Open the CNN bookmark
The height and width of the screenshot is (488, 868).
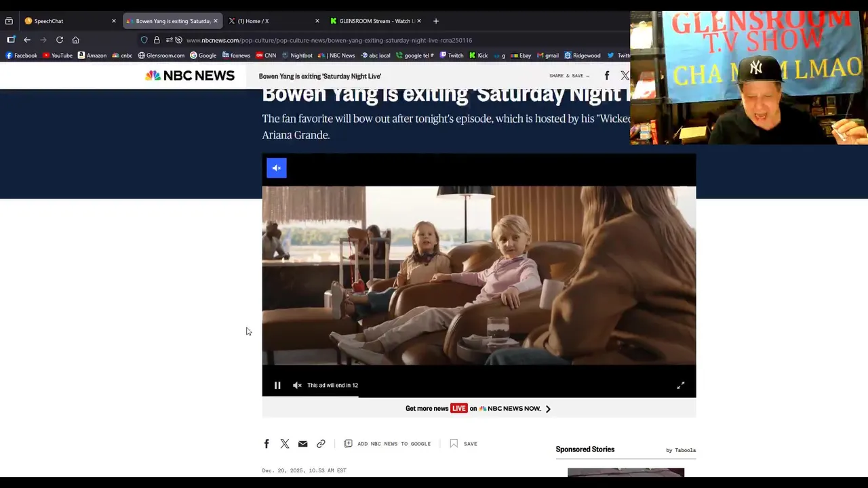coord(266,56)
